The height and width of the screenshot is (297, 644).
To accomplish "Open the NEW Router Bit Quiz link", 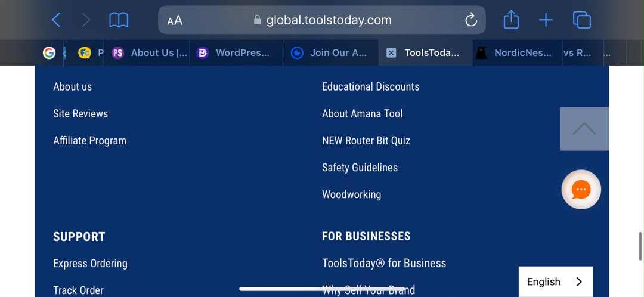I will click(x=366, y=141).
